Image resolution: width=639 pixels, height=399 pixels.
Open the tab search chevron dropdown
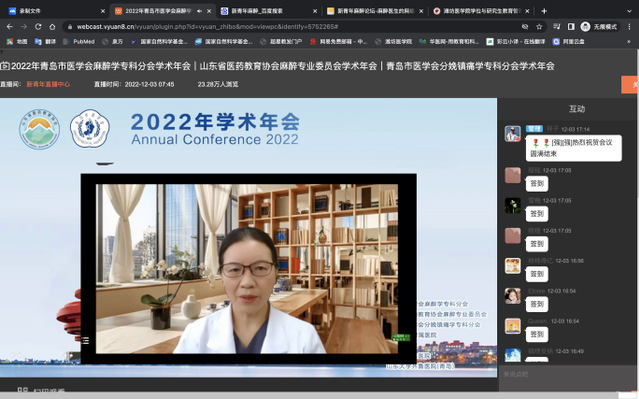click(629, 11)
